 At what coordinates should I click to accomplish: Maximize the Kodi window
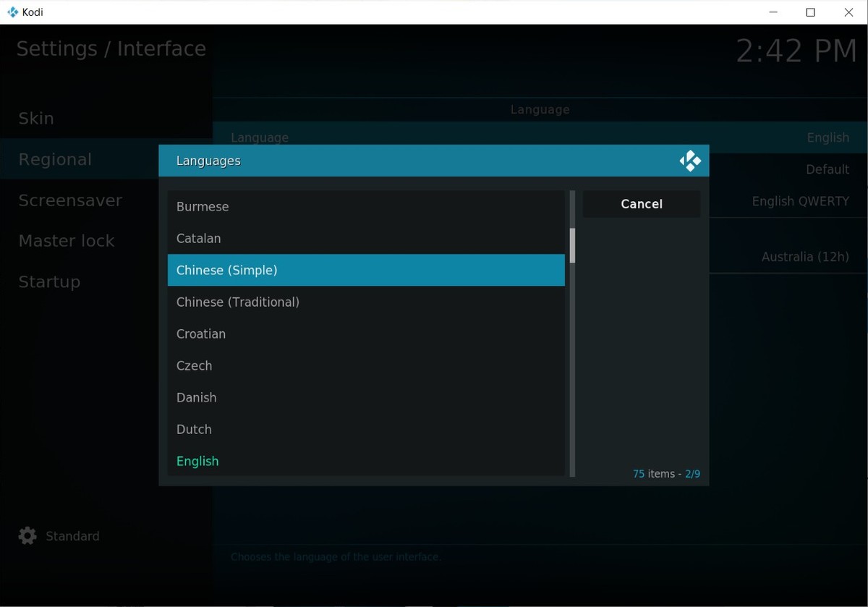(x=811, y=12)
